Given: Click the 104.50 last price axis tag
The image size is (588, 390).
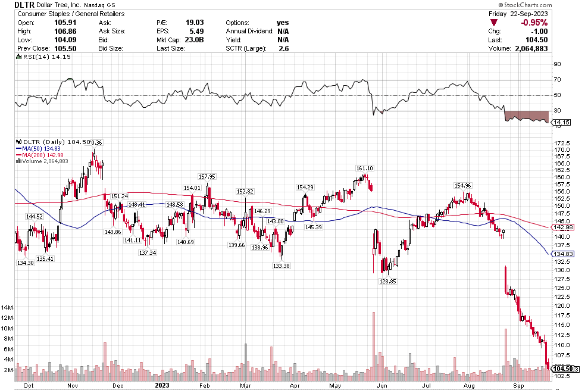Looking at the screenshot, I should [562, 369].
